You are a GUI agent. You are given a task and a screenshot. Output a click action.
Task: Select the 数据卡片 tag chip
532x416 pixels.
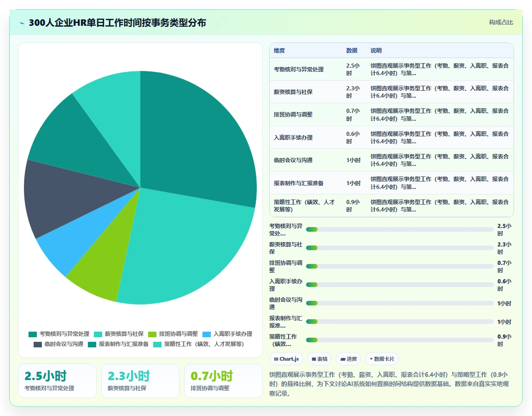click(x=382, y=359)
